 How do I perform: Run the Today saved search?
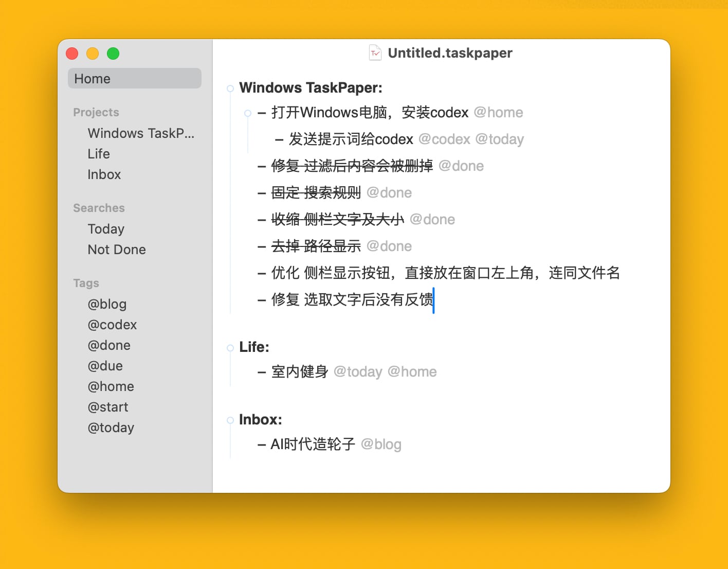pyautogui.click(x=106, y=229)
